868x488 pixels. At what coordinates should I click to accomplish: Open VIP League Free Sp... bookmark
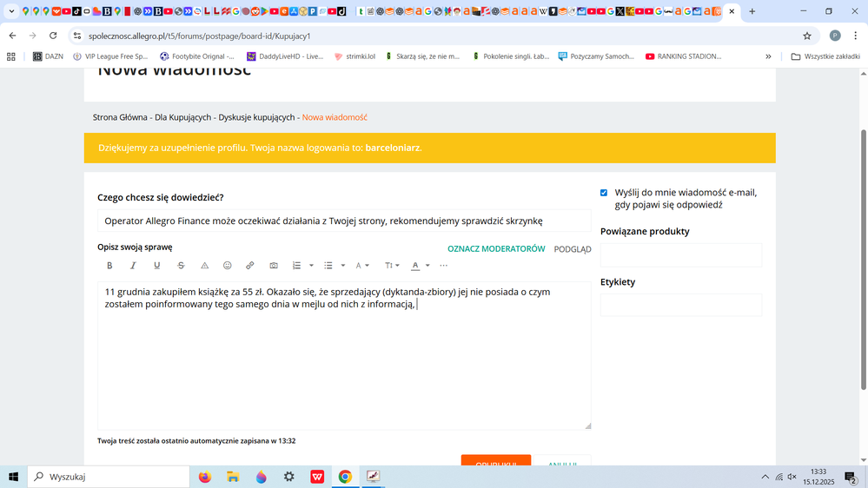[110, 56]
